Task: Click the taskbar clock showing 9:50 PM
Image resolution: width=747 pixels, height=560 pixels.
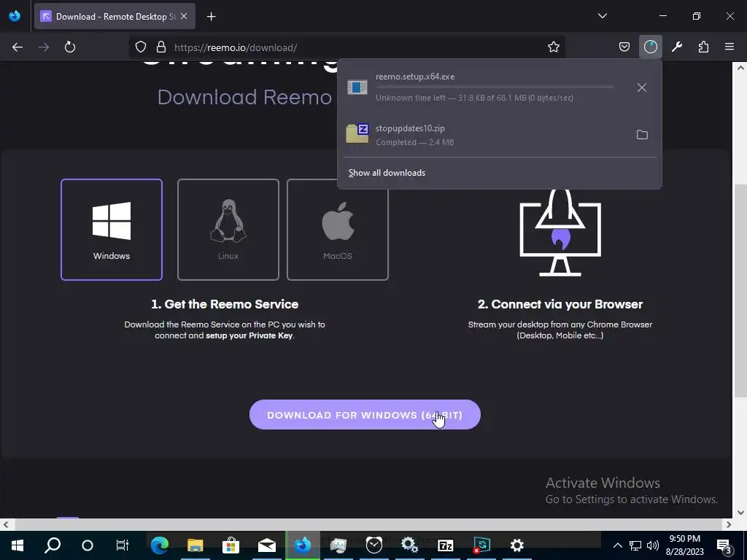Action: click(684, 545)
